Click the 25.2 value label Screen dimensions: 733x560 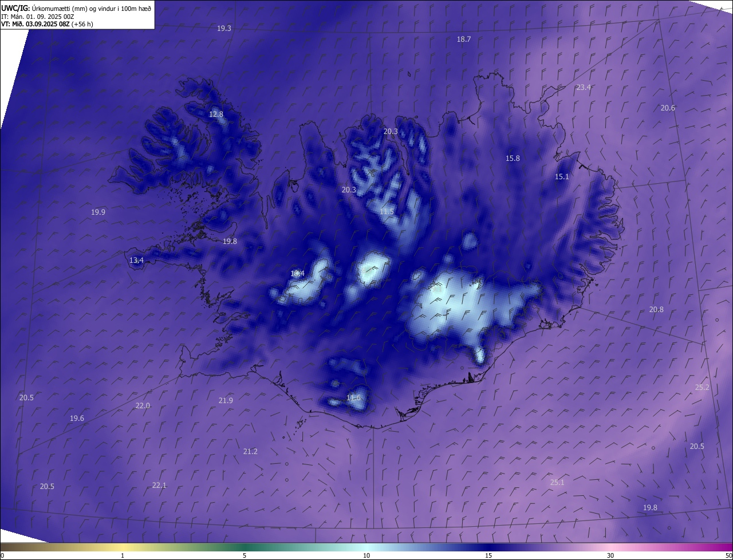pyautogui.click(x=702, y=388)
